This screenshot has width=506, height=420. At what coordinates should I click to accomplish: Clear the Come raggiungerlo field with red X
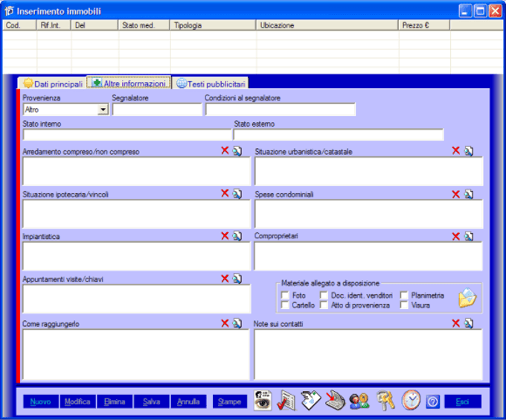[225, 323]
